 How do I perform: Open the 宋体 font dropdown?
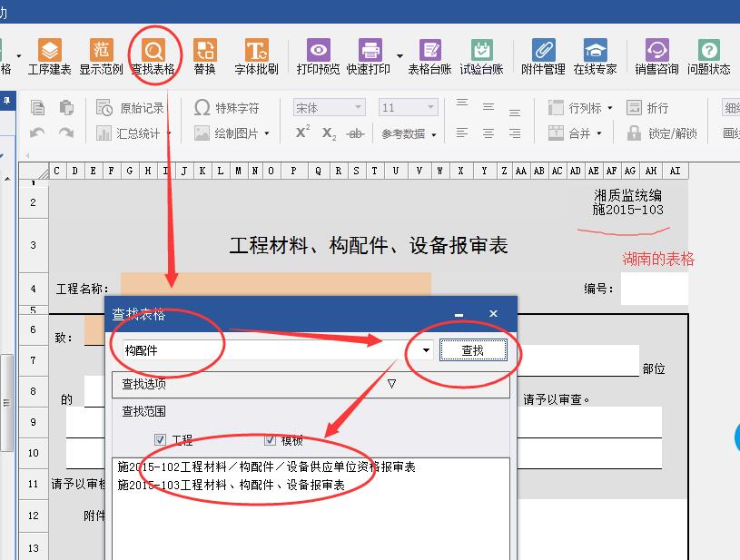(328, 108)
